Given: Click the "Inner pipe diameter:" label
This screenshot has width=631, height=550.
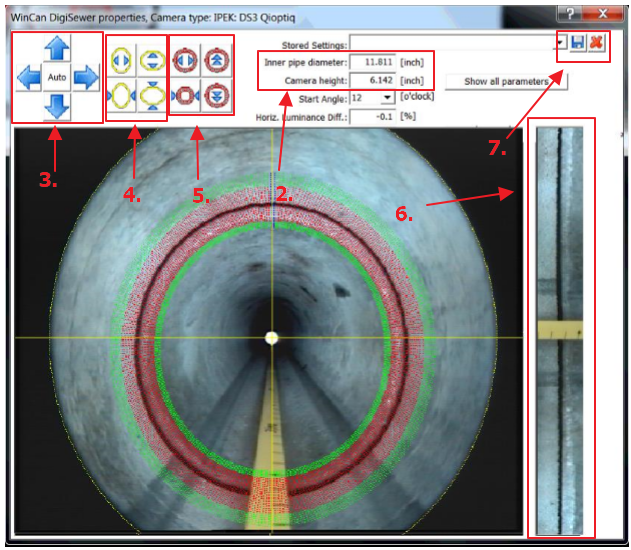Looking at the screenshot, I should (305, 62).
